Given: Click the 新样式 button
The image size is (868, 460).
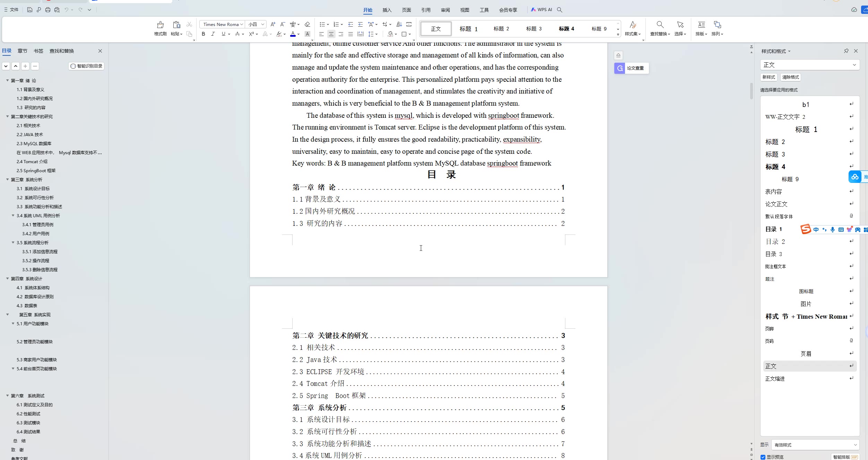Looking at the screenshot, I should tap(769, 77).
